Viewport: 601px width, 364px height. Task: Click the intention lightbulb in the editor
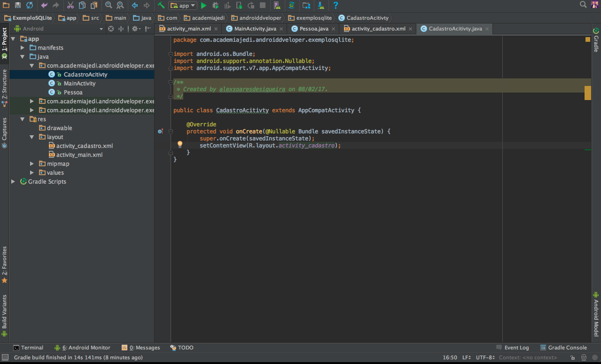pos(180,144)
